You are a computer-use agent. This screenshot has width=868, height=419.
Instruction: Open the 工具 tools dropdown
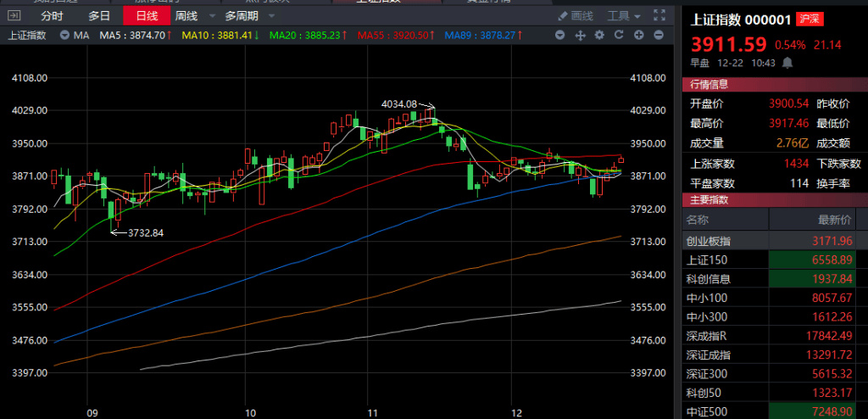tap(625, 15)
